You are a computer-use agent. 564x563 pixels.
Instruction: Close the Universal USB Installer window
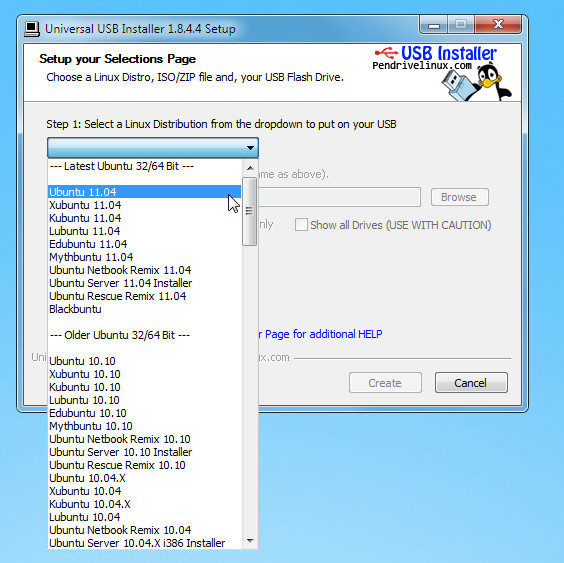[498, 25]
